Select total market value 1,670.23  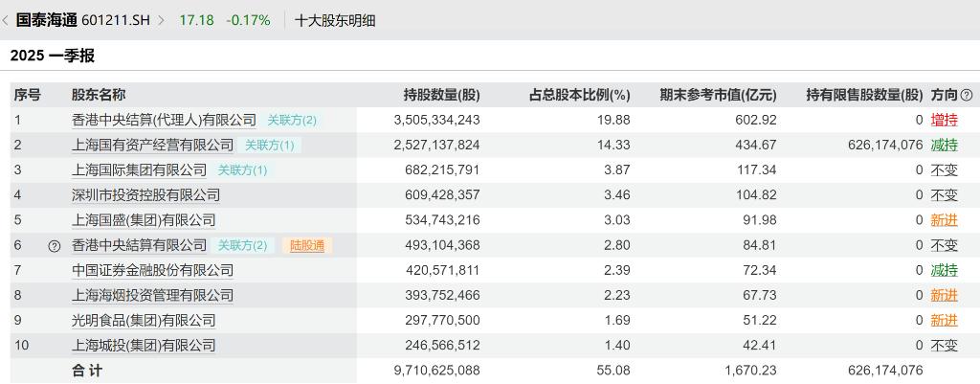752,371
